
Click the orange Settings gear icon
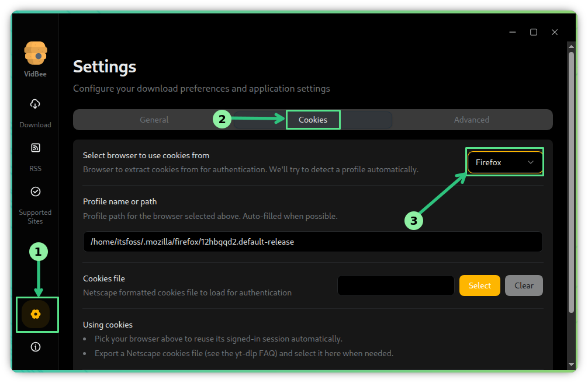click(36, 315)
